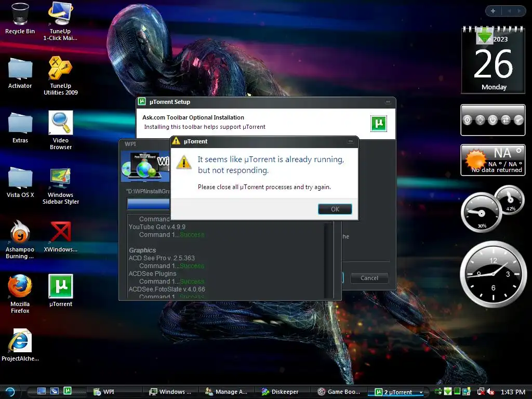
Task: Open the Recycle Bin desktop icon
Action: point(20,18)
